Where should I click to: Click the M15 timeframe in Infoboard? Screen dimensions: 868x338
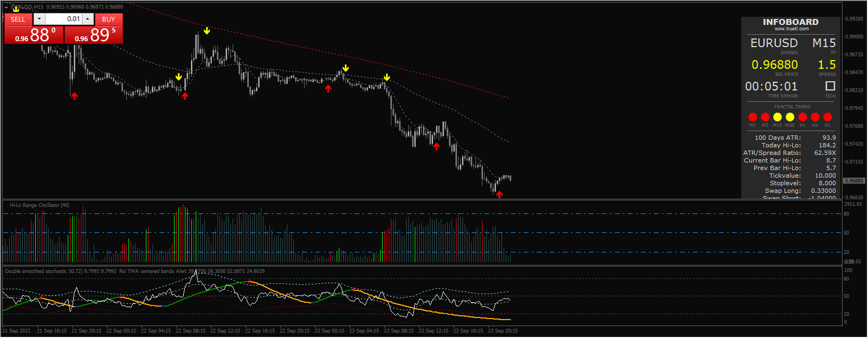pos(824,43)
